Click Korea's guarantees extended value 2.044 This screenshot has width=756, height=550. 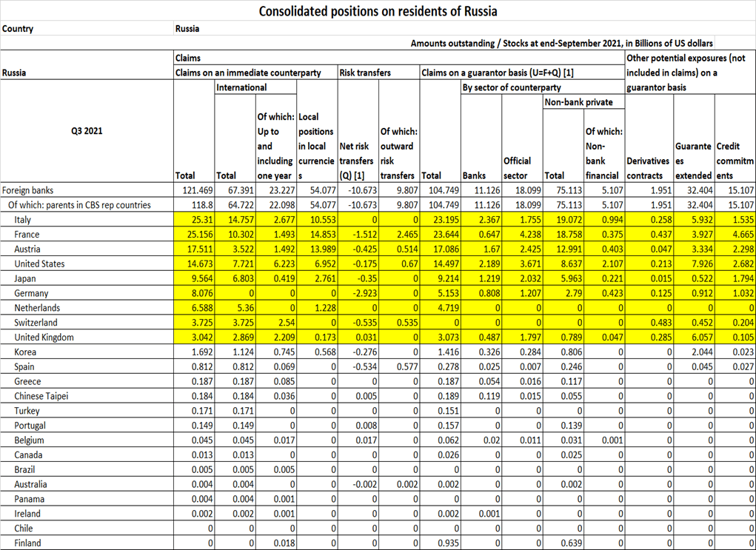click(694, 352)
